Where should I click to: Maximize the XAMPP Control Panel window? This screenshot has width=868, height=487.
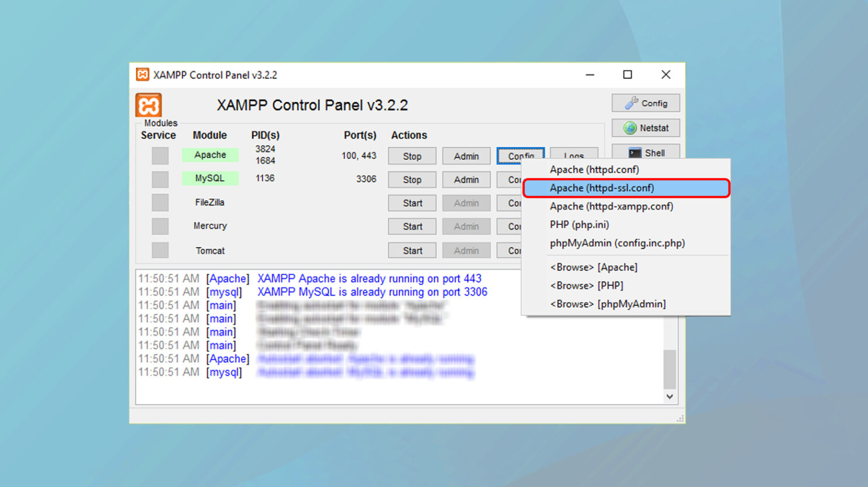[628, 75]
